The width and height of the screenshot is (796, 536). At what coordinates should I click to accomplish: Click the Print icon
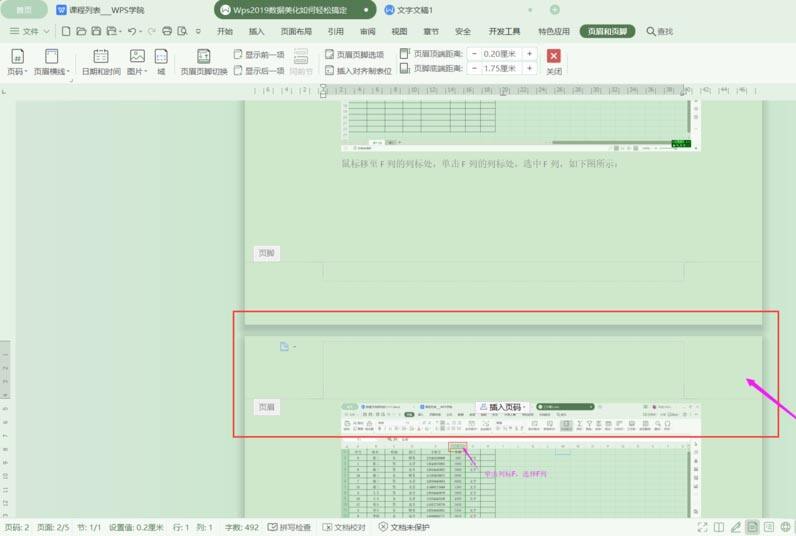point(167,31)
